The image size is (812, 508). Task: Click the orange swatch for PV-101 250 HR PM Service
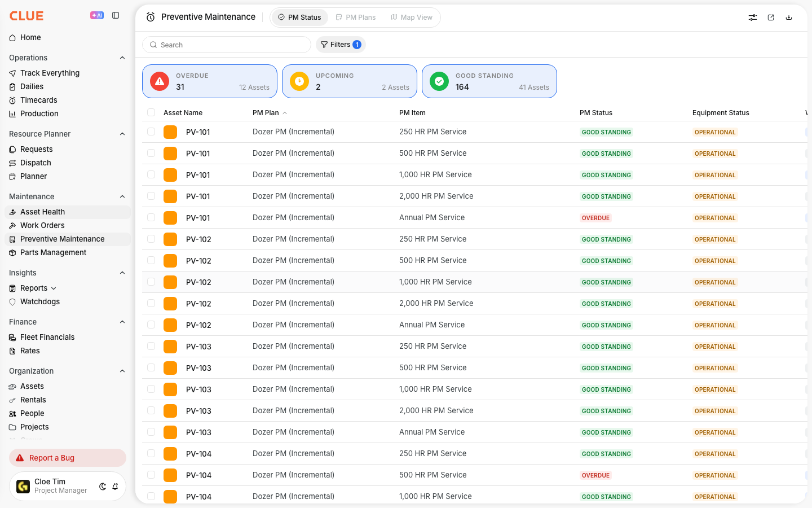tap(170, 132)
